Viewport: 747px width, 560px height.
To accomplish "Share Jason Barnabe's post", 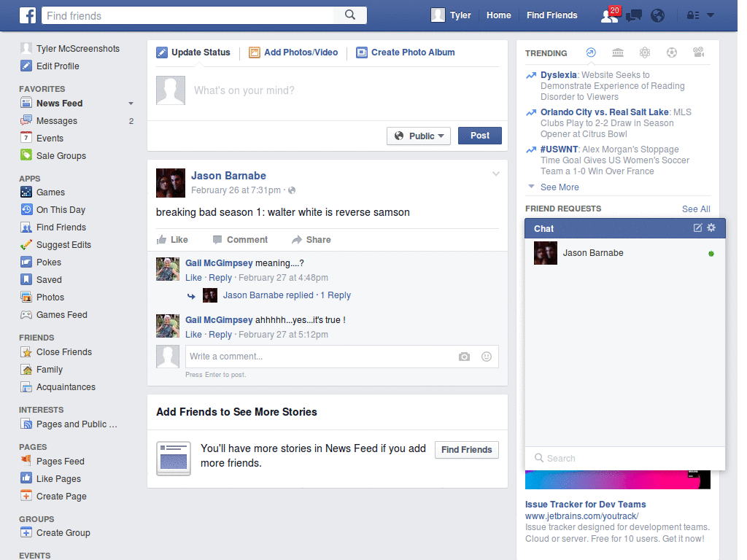I will 311,239.
